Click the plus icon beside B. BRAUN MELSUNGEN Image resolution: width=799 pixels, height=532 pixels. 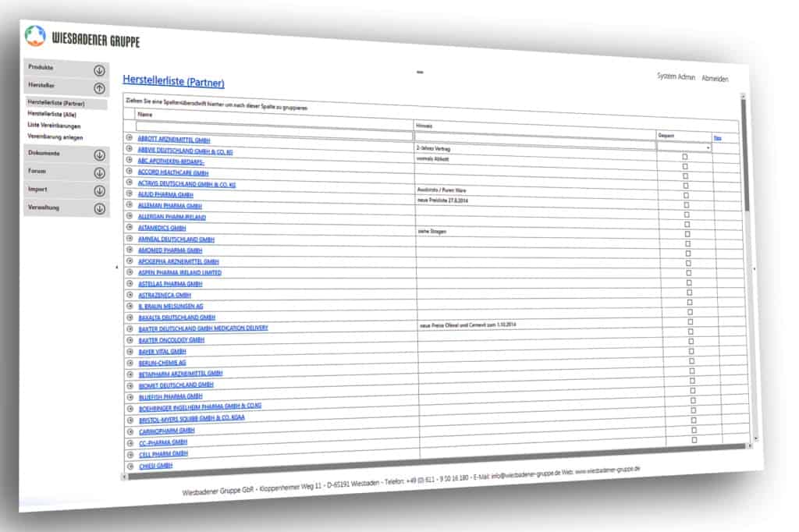pyautogui.click(x=130, y=307)
